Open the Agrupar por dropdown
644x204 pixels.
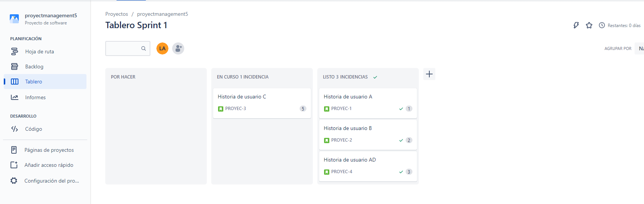640,48
